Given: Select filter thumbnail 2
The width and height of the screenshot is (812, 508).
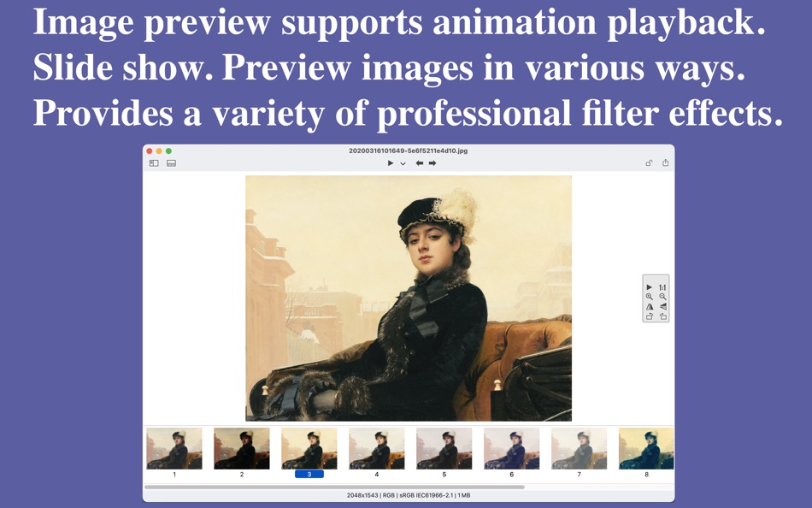Looking at the screenshot, I should (242, 448).
